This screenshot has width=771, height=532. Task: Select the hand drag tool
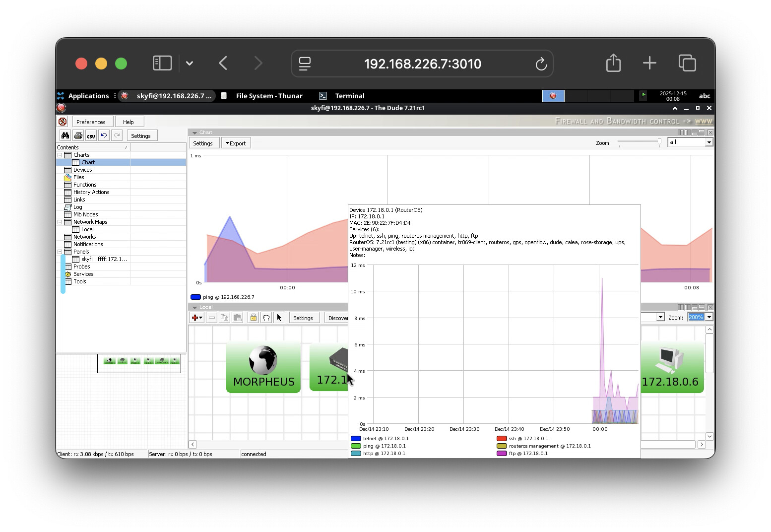[x=266, y=318]
